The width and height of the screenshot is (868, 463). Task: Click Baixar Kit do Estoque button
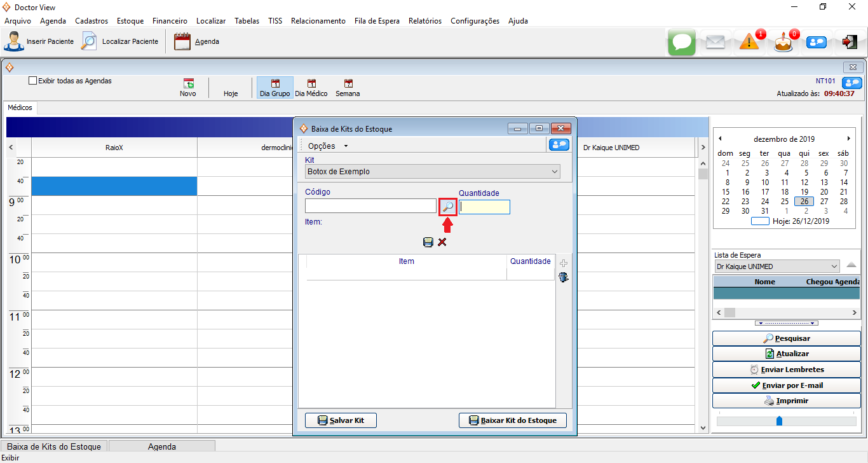[512, 420]
